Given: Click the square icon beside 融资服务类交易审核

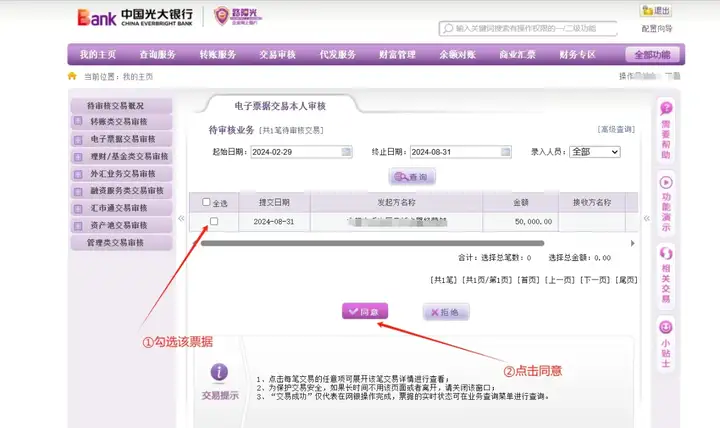Looking at the screenshot, I should point(78,191).
